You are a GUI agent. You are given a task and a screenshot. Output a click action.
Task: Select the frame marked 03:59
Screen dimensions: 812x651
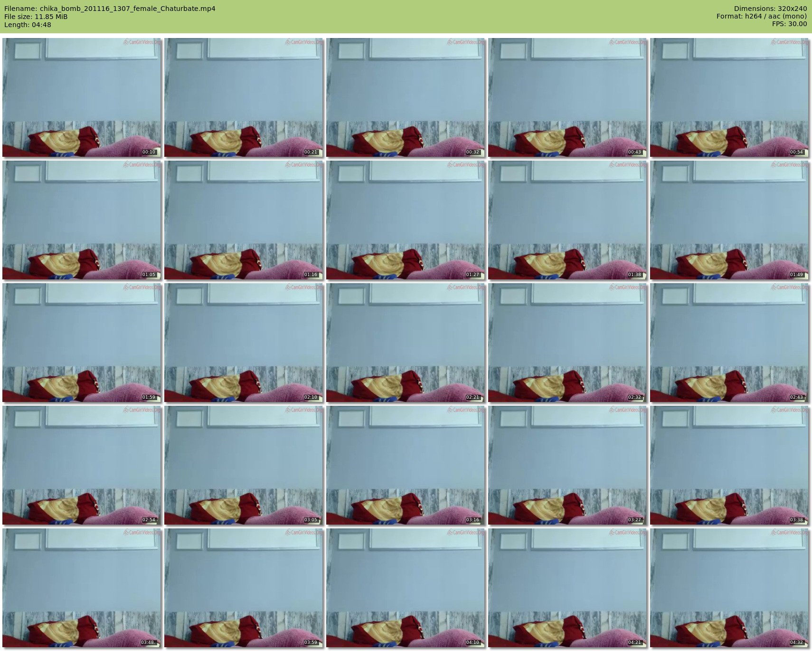244,588
